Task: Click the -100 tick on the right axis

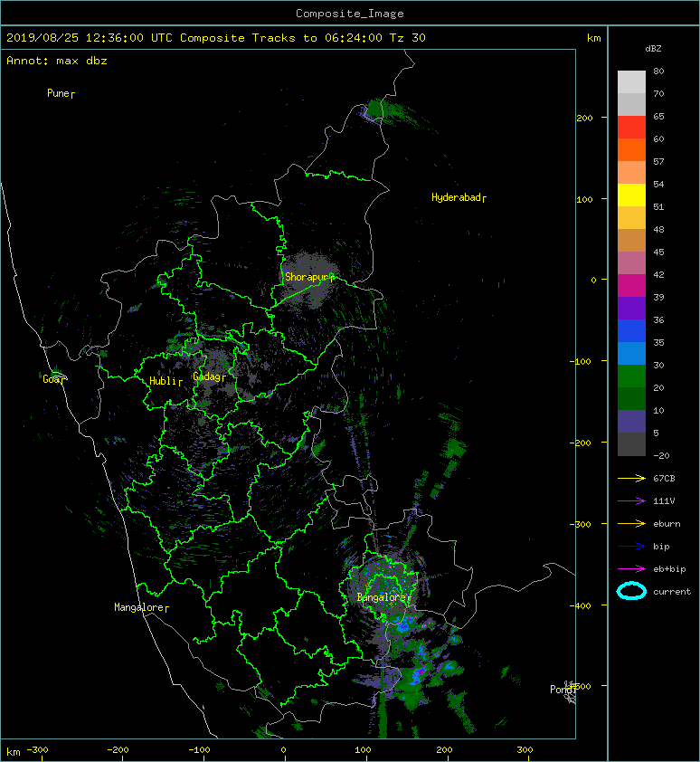Action: pyautogui.click(x=581, y=361)
